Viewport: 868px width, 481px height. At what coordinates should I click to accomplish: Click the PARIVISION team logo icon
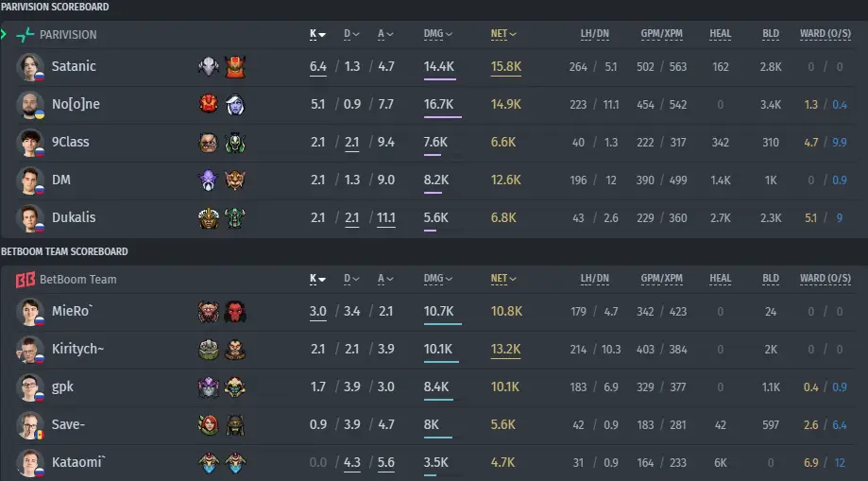pyautogui.click(x=25, y=35)
